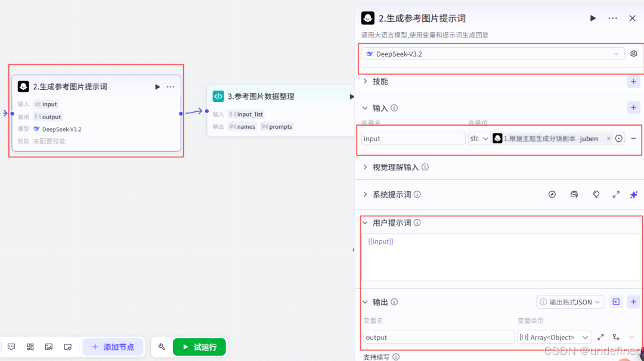
Task: Click the auto-layout nodes icon in bottom toolbar
Action: pos(30,347)
